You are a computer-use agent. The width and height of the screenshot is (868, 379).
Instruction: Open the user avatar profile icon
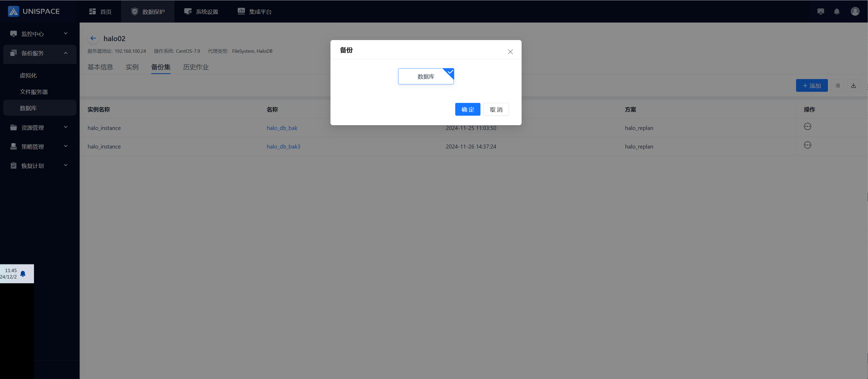point(855,11)
